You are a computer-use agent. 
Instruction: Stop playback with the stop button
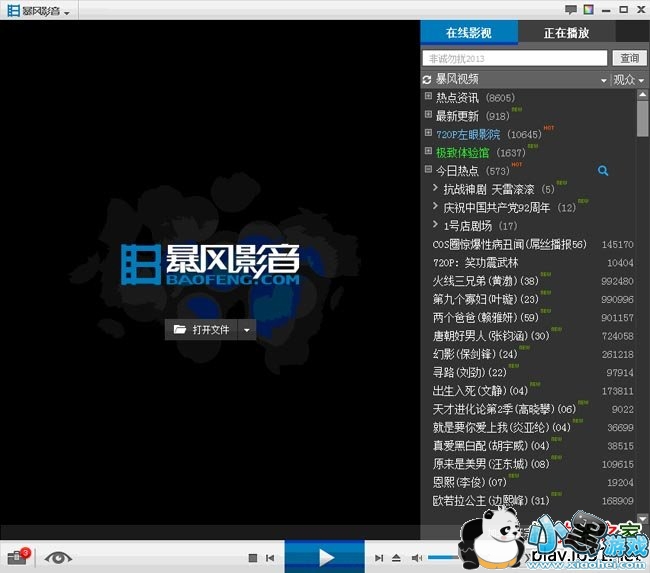click(x=252, y=558)
